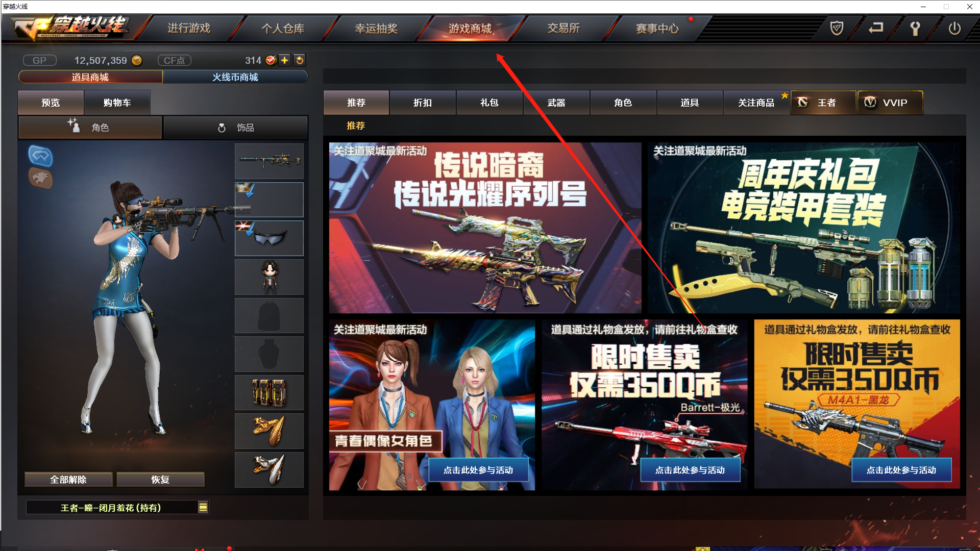The height and width of the screenshot is (551, 980).
Task: Open the 王者 tab
Action: pos(823,103)
